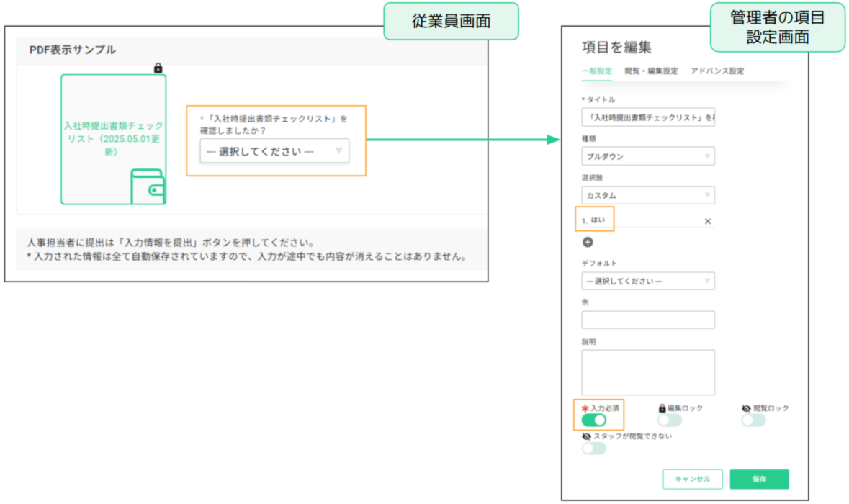The height and width of the screenshot is (504, 849).
Task: Click the 1. はい option text
Action: pos(593,220)
